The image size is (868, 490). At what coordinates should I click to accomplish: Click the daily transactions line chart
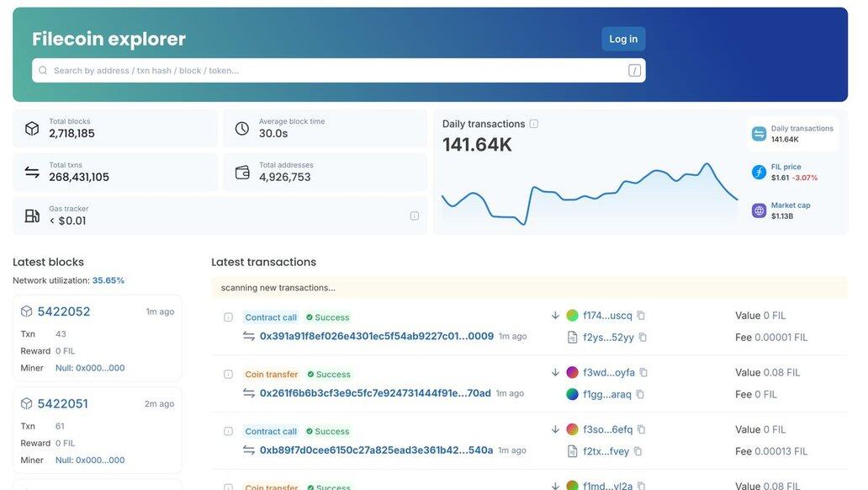(x=589, y=194)
